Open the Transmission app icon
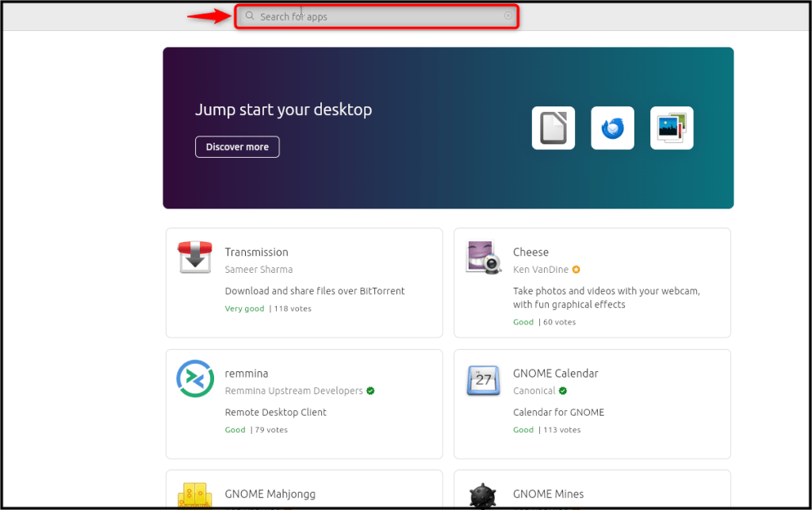Screen dimensions: 812x510 pos(194,257)
